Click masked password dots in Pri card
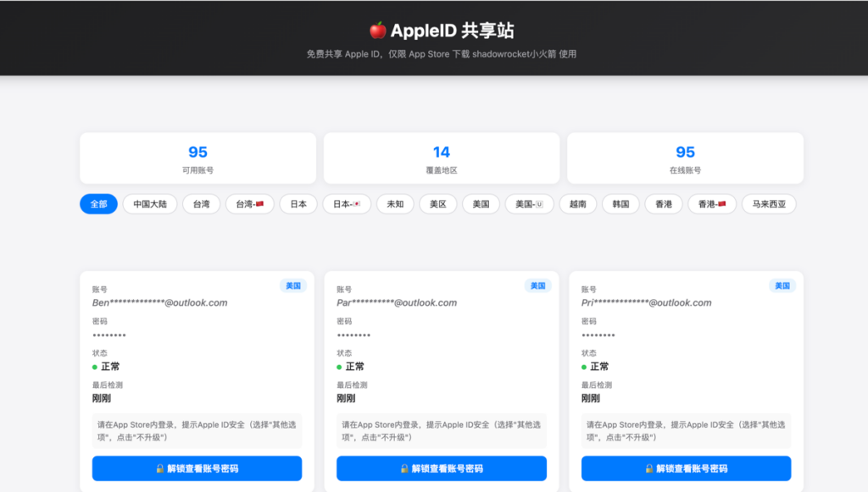This screenshot has width=868, height=492. (x=598, y=335)
